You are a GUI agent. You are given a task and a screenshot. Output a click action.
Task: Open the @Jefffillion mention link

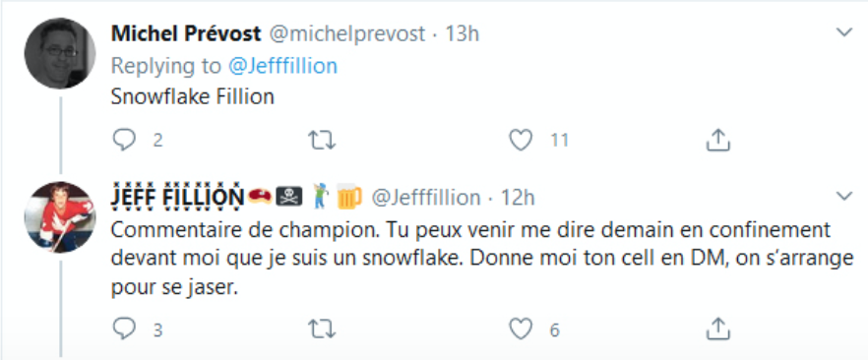pyautogui.click(x=282, y=66)
